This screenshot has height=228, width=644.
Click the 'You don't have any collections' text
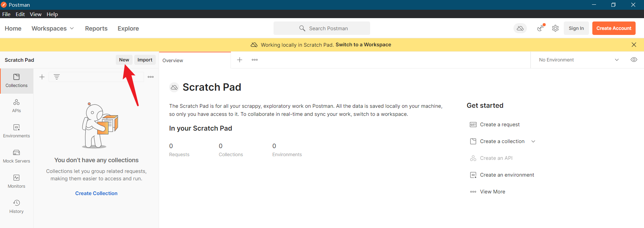tap(96, 160)
